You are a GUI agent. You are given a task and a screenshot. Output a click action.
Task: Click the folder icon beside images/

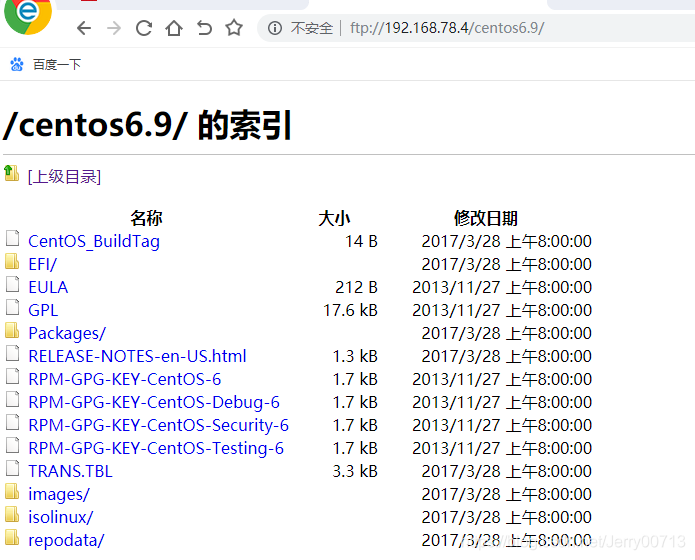(12, 491)
